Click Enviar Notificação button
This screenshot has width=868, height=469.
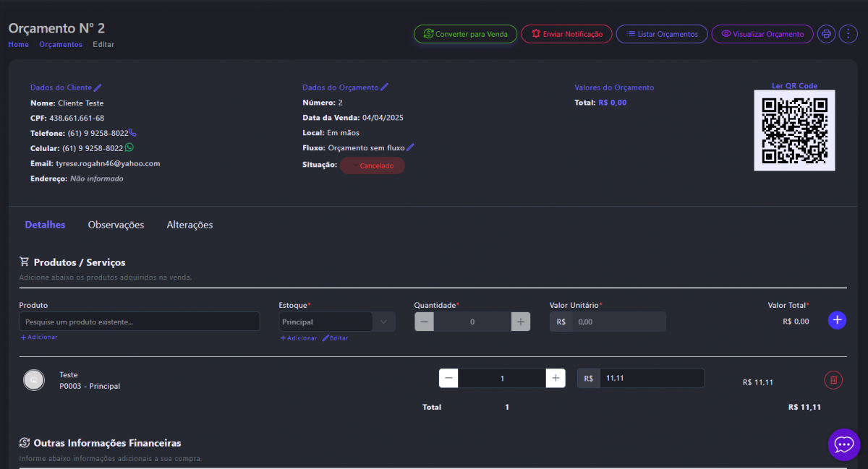[566, 34]
